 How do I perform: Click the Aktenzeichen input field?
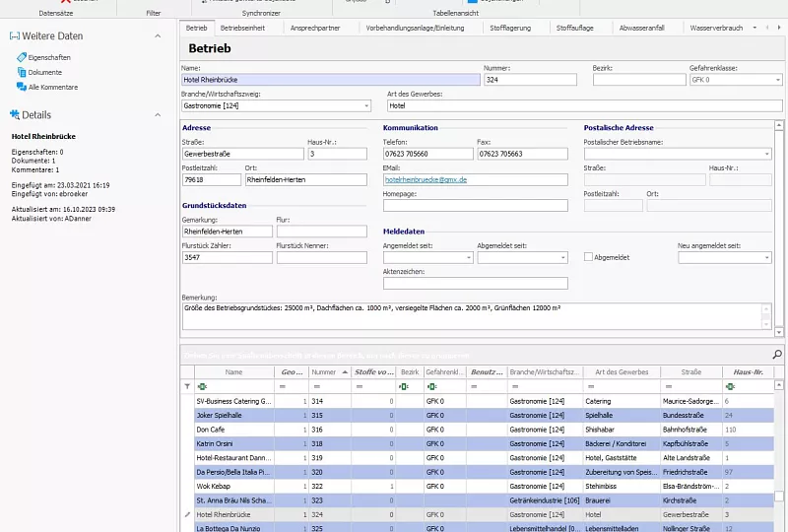tap(476, 283)
